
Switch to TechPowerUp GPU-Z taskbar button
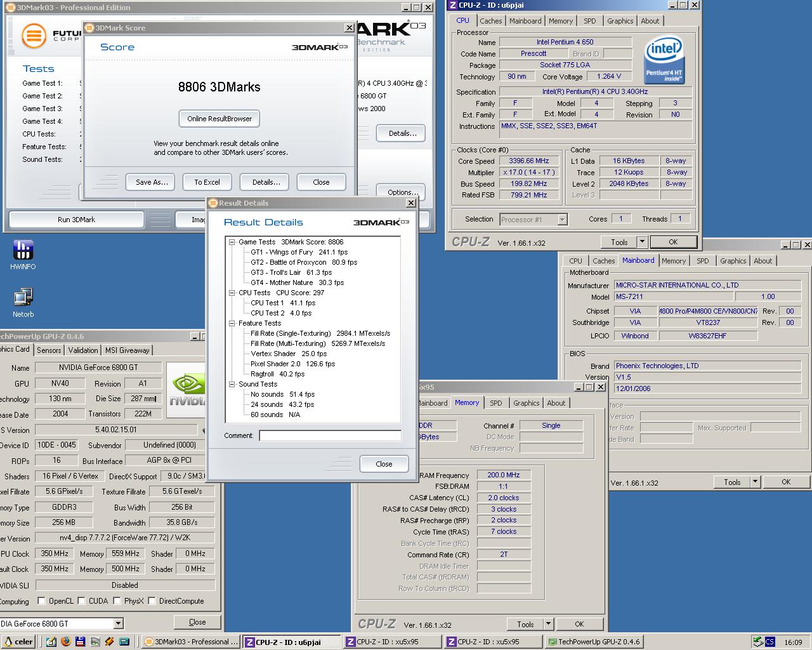pyautogui.click(x=594, y=642)
